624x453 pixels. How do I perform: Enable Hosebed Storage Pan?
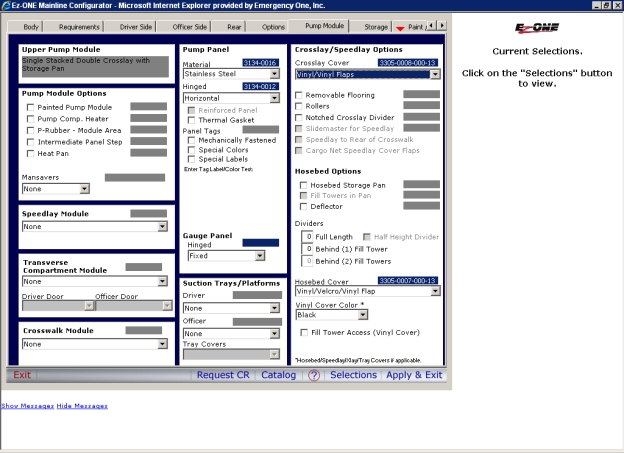tap(304, 185)
